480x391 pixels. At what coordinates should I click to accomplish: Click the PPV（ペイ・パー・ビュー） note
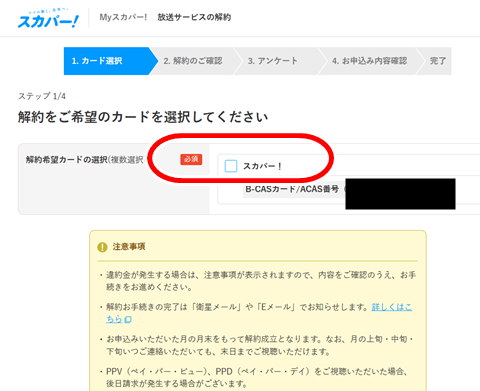(x=253, y=377)
